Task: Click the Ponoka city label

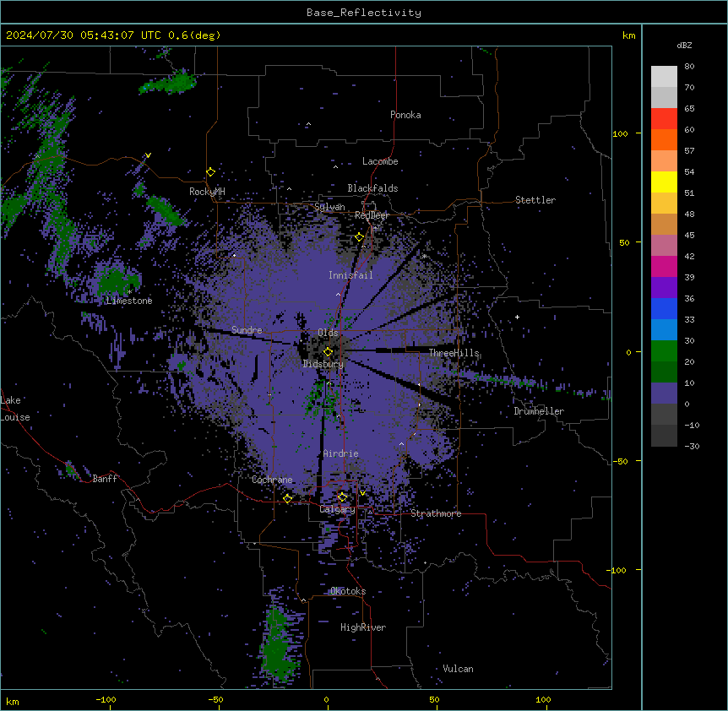Action: 405,115
